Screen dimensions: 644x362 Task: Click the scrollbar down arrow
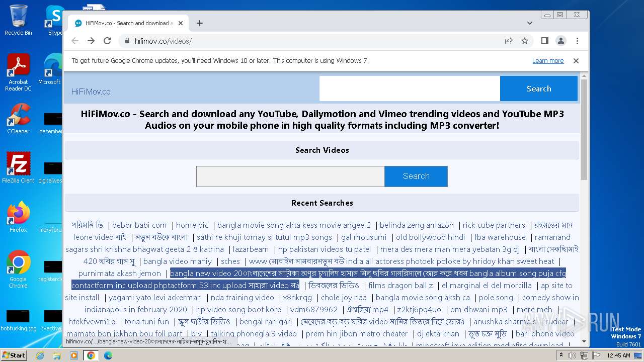click(584, 342)
